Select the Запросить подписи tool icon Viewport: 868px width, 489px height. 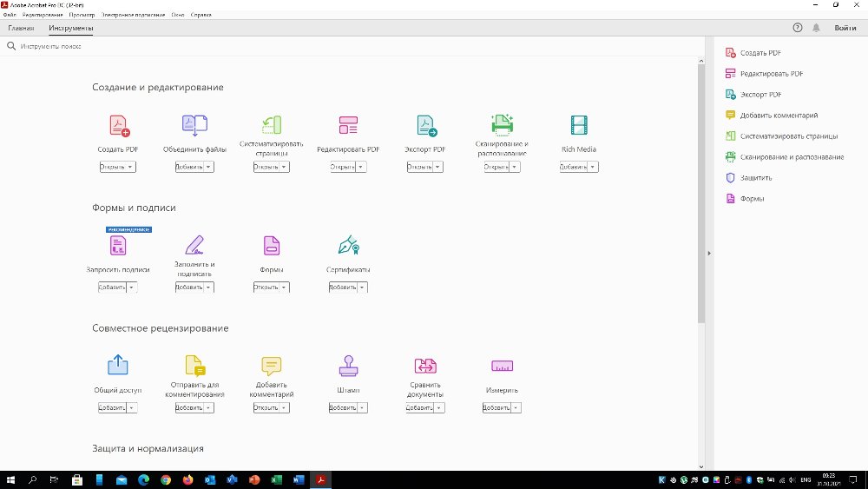pos(118,245)
